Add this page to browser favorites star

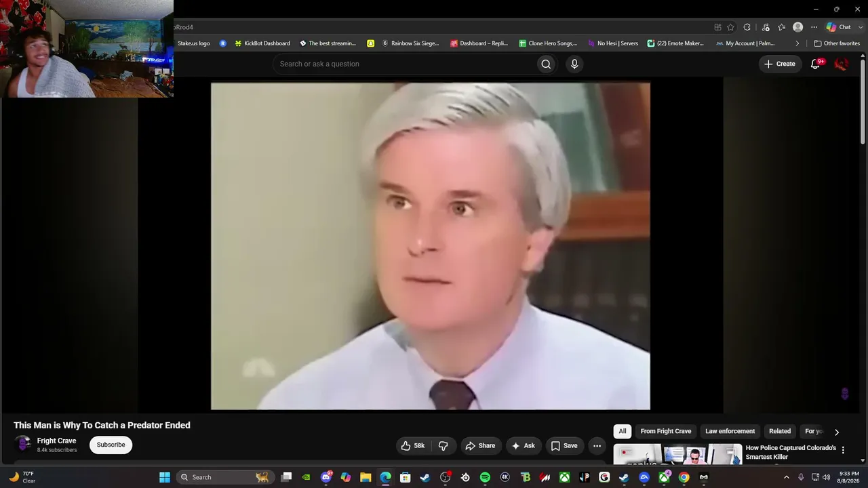click(730, 27)
